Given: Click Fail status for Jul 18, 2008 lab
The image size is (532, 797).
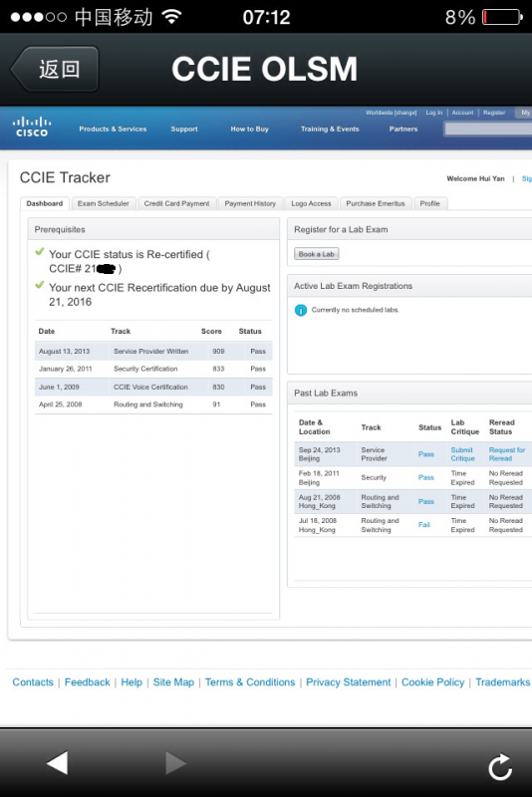Looking at the screenshot, I should [x=424, y=525].
